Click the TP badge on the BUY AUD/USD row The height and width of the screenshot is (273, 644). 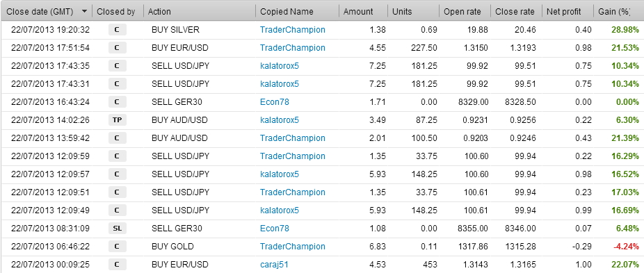tap(117, 120)
